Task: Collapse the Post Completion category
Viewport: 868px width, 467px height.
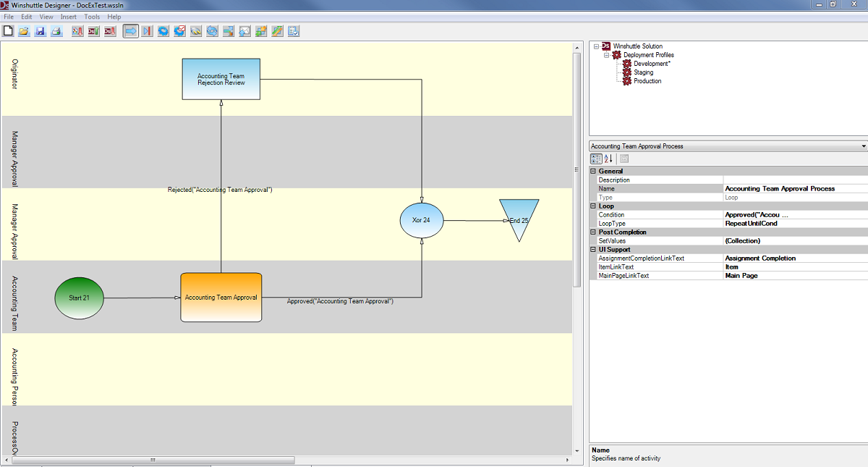Action: pyautogui.click(x=594, y=232)
